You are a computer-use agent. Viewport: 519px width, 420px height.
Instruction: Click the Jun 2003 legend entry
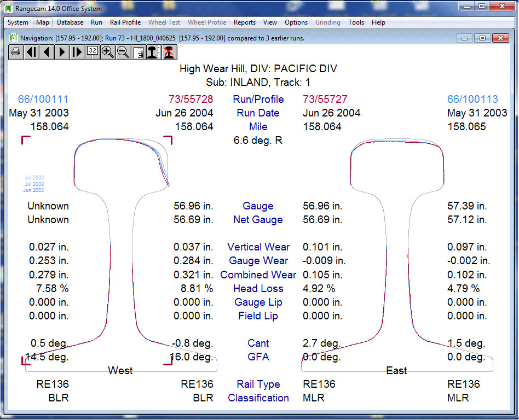(33, 190)
